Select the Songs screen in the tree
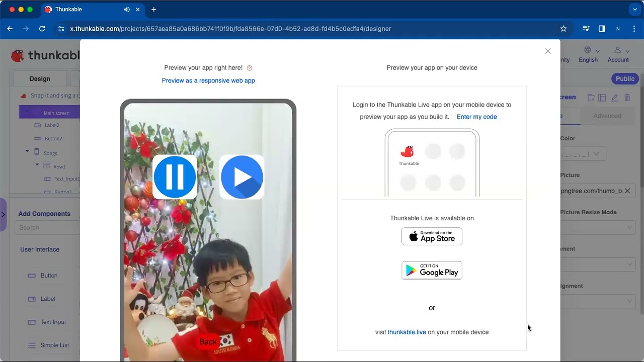Image resolution: width=644 pixels, height=362 pixels. click(x=50, y=153)
